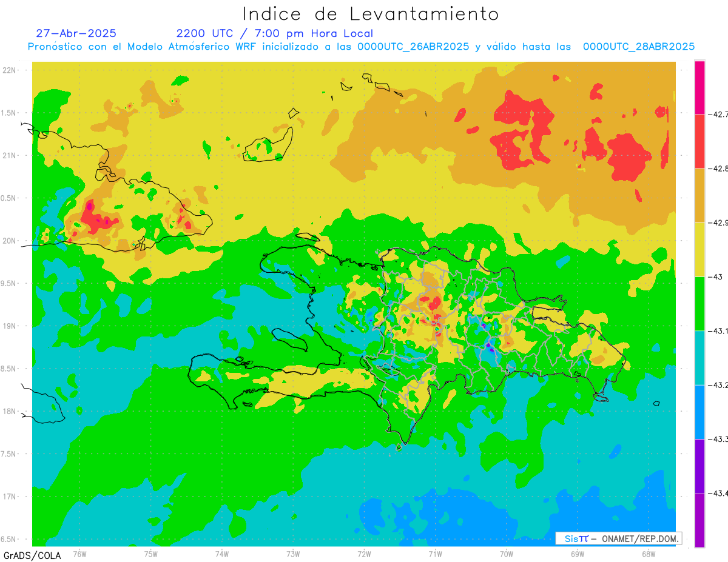Click the '75W' longitude label

pos(150,554)
